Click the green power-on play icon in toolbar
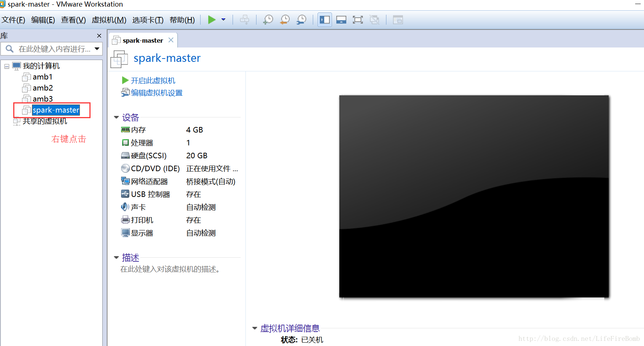The image size is (644, 346). (x=212, y=20)
